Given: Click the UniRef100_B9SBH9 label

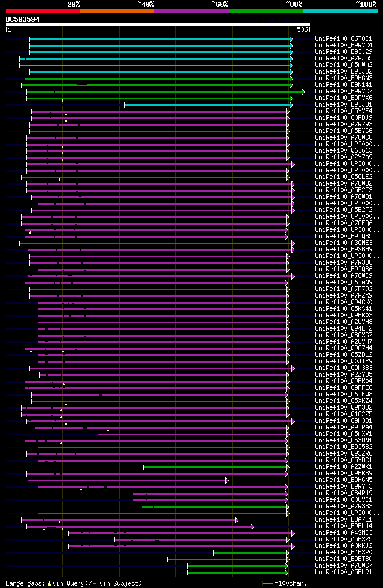Looking at the screenshot, I should coord(344,249).
